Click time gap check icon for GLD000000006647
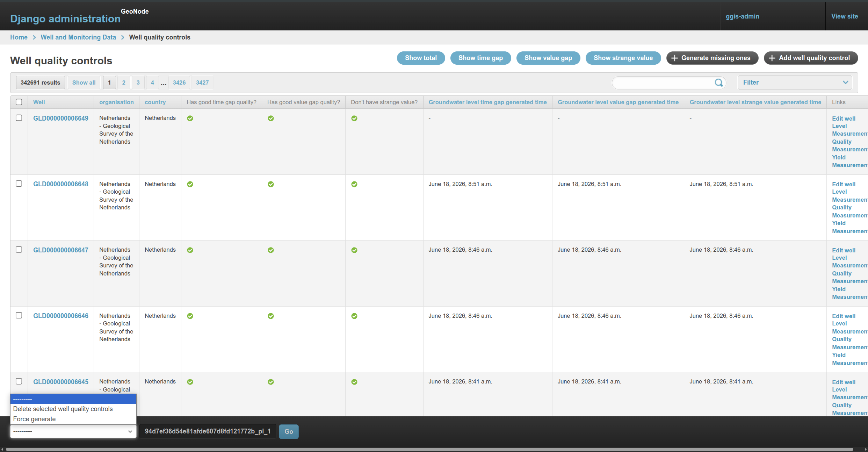 coord(190,250)
